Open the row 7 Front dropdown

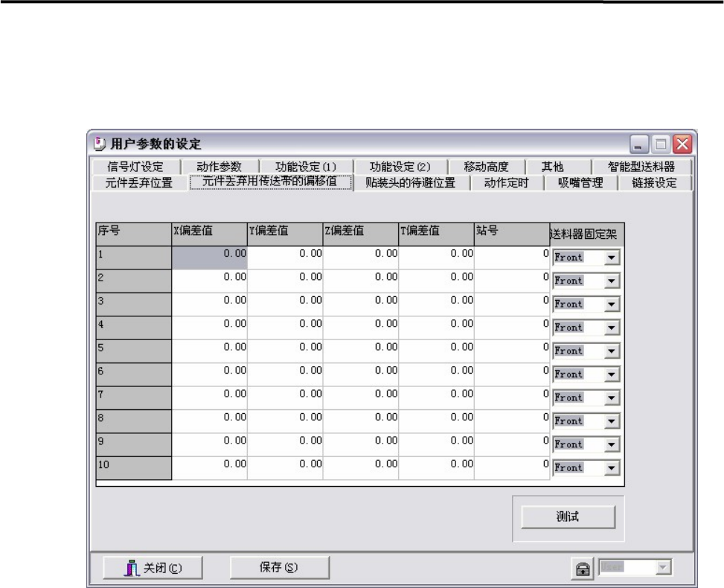coord(612,397)
